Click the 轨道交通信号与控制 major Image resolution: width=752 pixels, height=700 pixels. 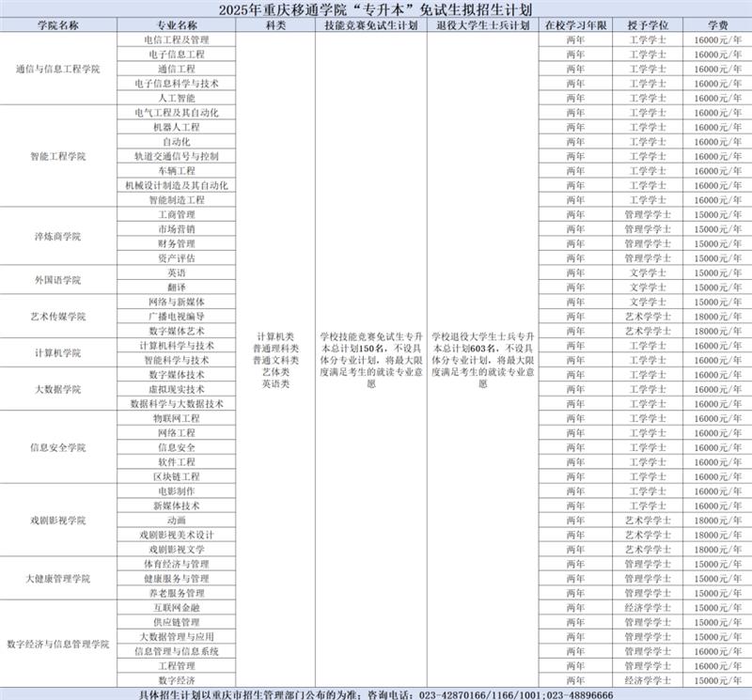(x=177, y=156)
